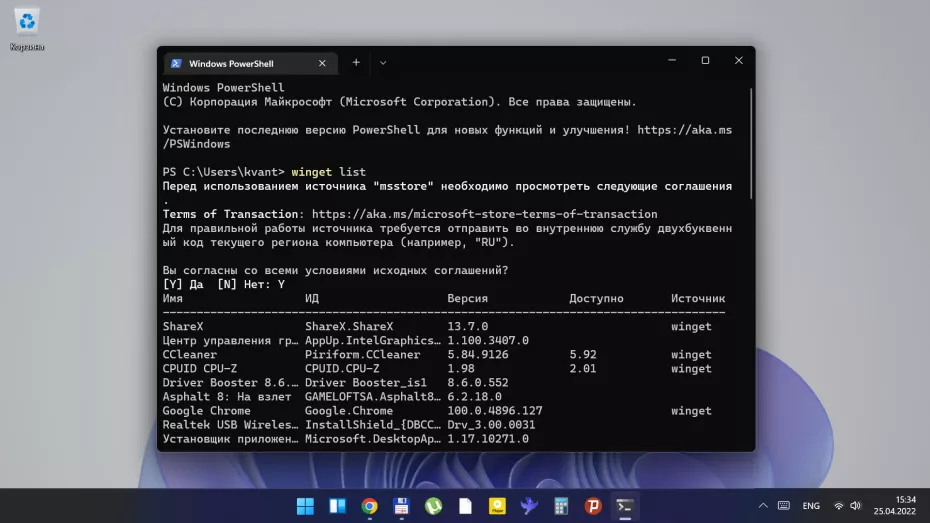This screenshot has width=930, height=523.
Task: Click the ShareX name in list
Action: 183,326
